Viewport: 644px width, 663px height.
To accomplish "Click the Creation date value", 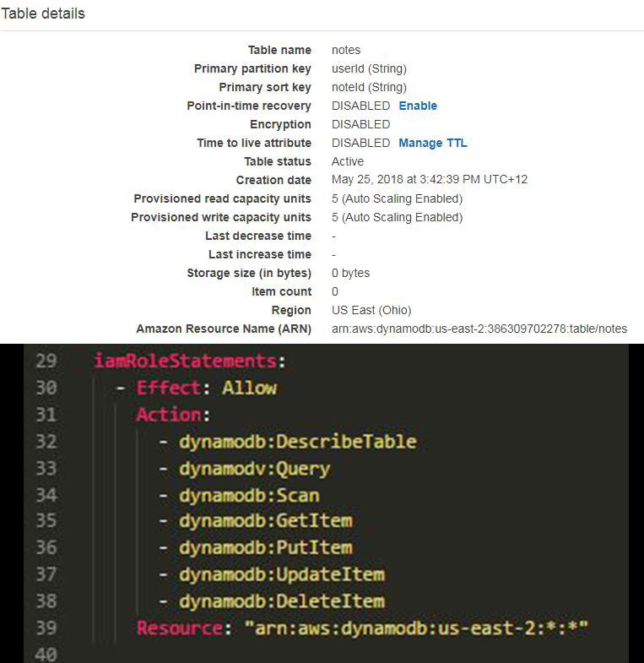I will click(430, 180).
